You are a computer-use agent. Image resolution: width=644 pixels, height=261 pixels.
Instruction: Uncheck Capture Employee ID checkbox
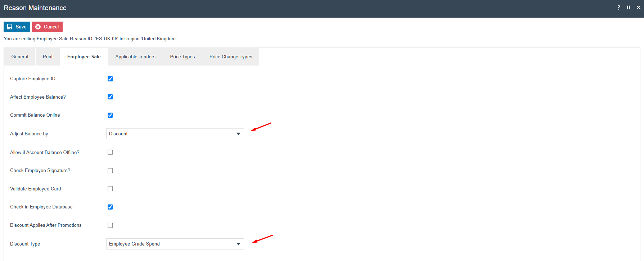point(110,79)
